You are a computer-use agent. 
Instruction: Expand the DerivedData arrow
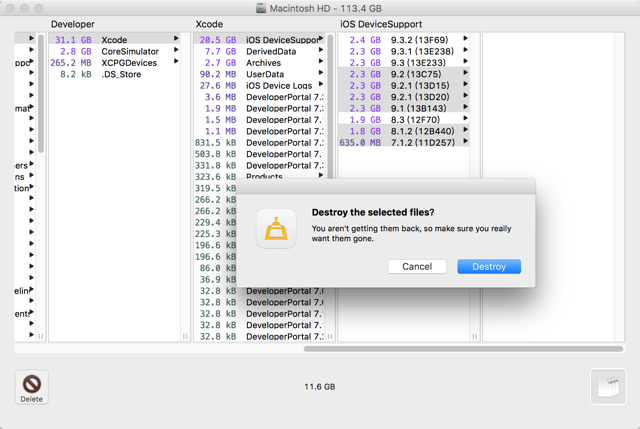321,50
